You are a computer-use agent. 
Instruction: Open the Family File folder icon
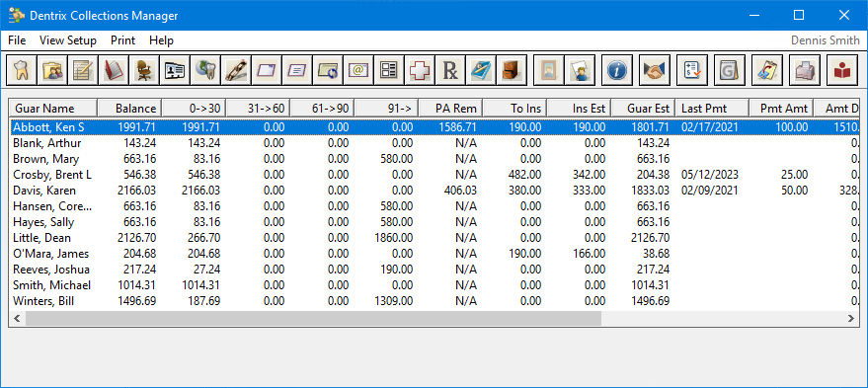52,70
